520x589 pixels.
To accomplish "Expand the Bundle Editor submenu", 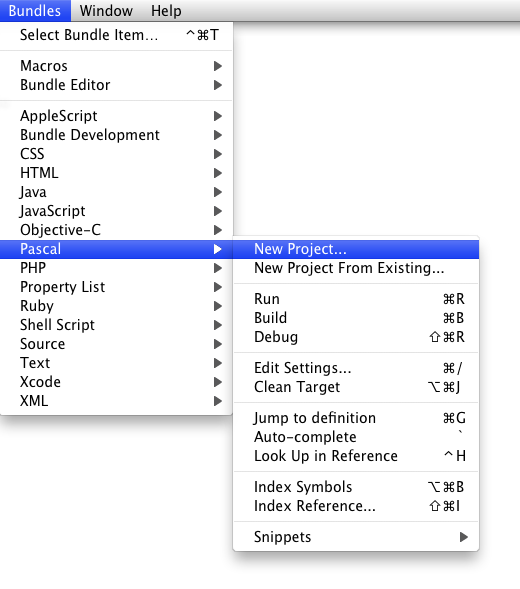I will pos(116,85).
